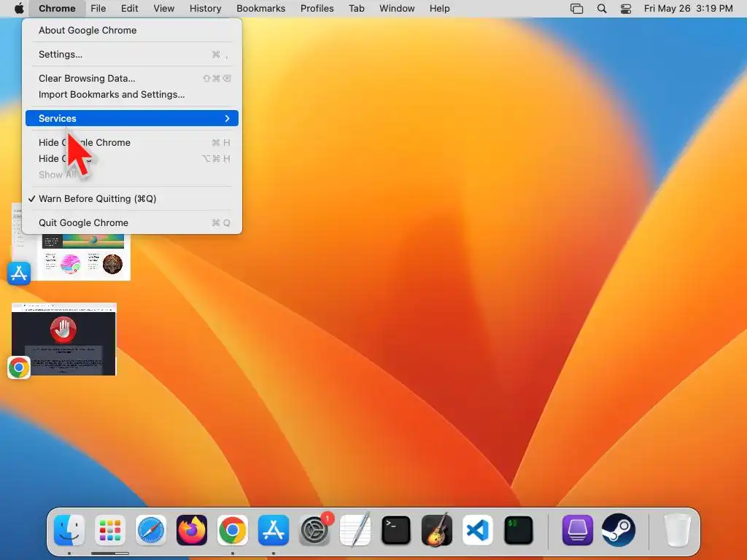This screenshot has width=747, height=560.
Task: Launch Steam from the Dock
Action: pyautogui.click(x=619, y=529)
